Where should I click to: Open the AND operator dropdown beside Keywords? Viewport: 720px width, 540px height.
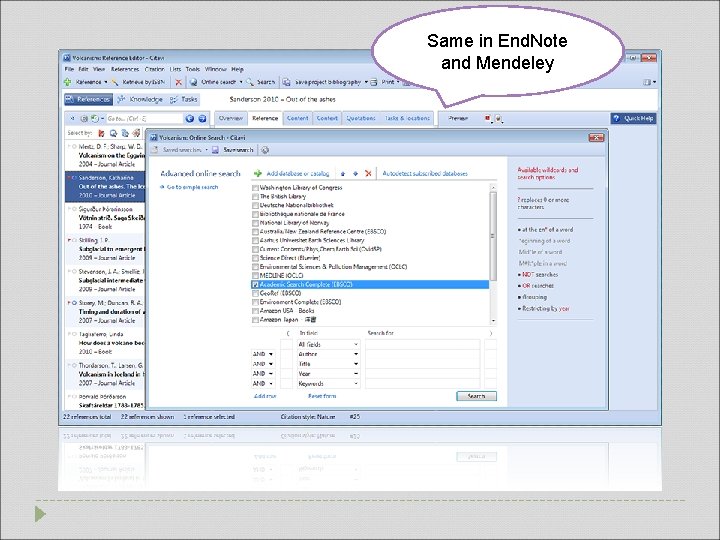pos(271,383)
